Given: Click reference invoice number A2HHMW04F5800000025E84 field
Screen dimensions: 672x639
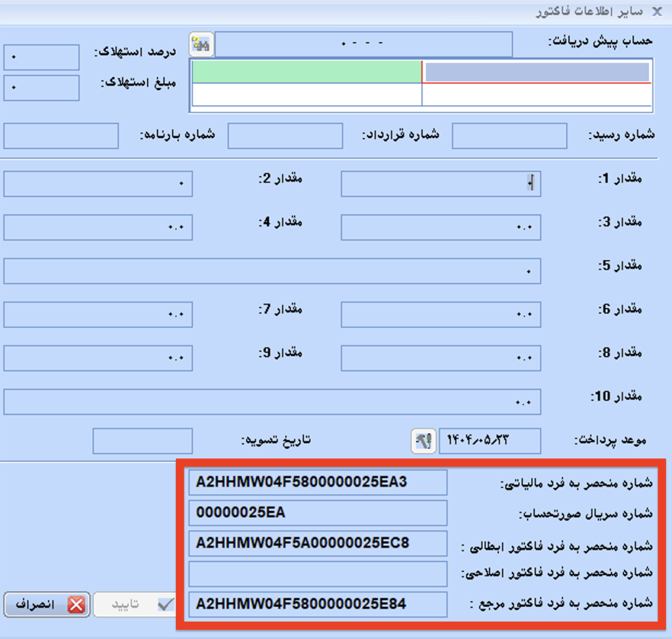Looking at the screenshot, I should point(318,605).
